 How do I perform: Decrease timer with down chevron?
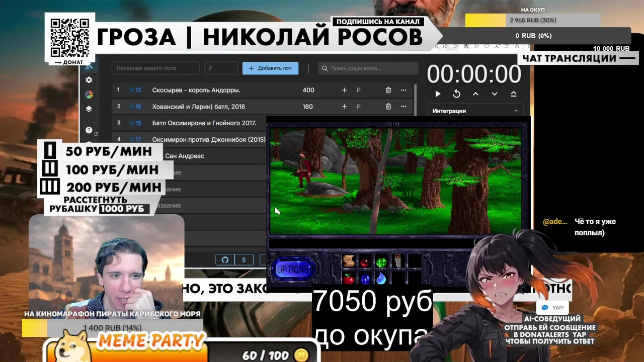click(x=495, y=94)
